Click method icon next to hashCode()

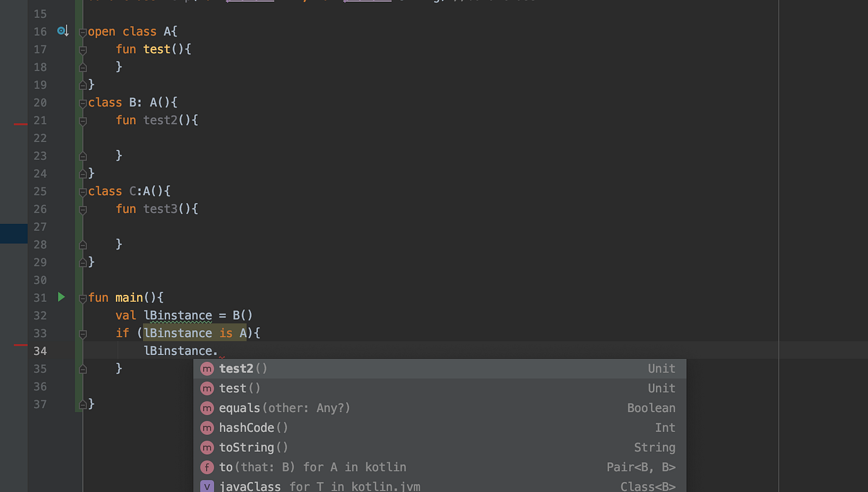(207, 428)
